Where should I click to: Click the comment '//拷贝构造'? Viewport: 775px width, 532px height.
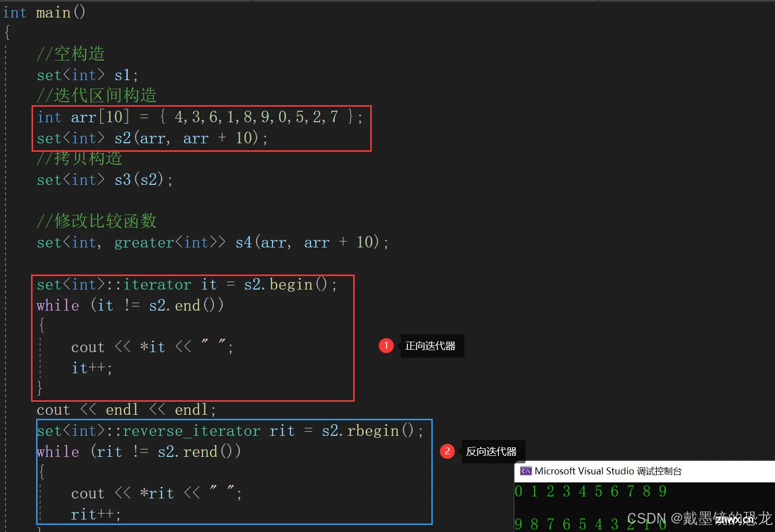click(x=80, y=159)
